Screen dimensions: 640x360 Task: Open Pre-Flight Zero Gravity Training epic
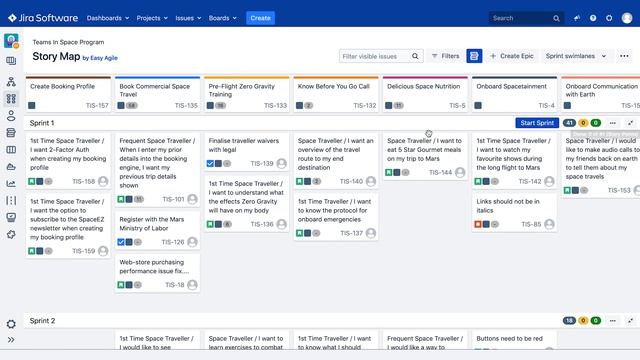247,94
